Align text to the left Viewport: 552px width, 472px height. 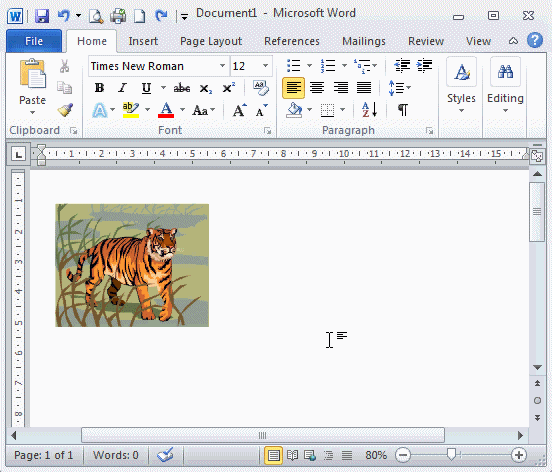click(293, 88)
